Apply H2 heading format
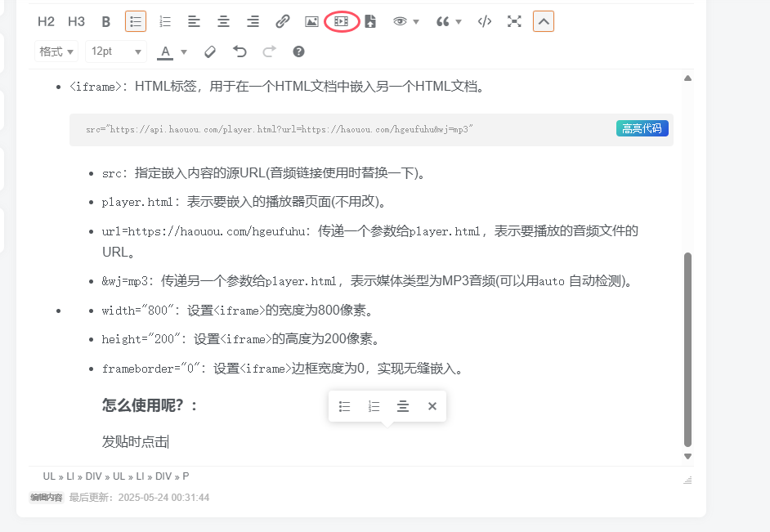The height and width of the screenshot is (532, 770). pos(46,21)
